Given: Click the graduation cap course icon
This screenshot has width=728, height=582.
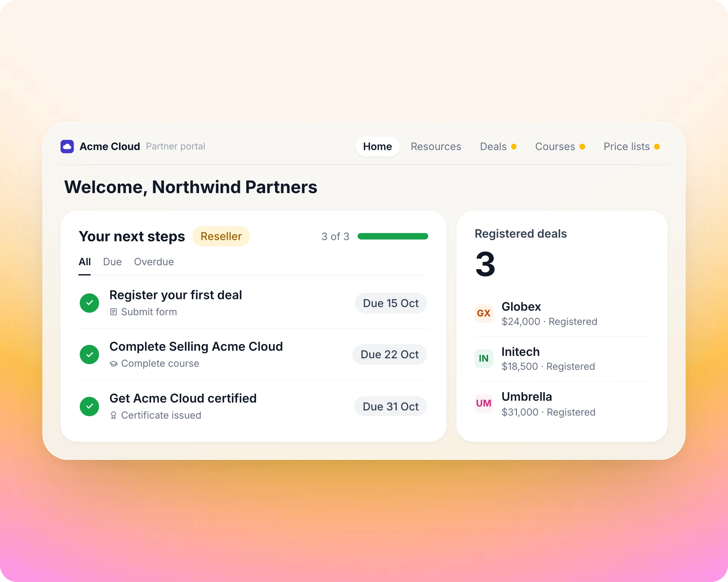Looking at the screenshot, I should 113,364.
